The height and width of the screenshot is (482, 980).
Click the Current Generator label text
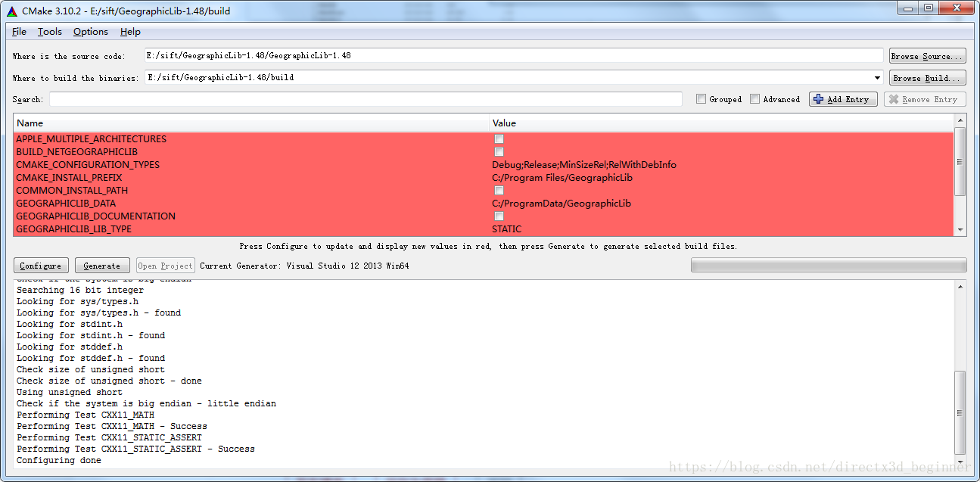304,266
